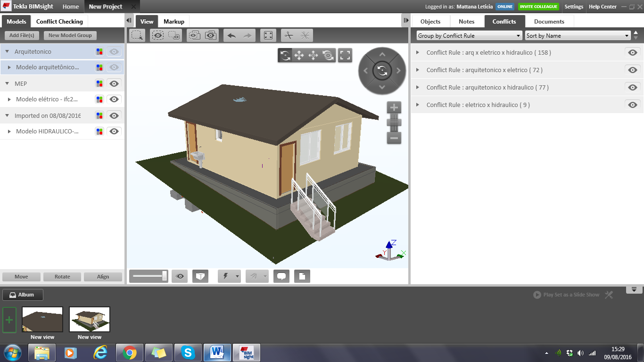Expand the arquitetonico x eletrico conflict rule
This screenshot has width=644, height=362.
coord(418,70)
